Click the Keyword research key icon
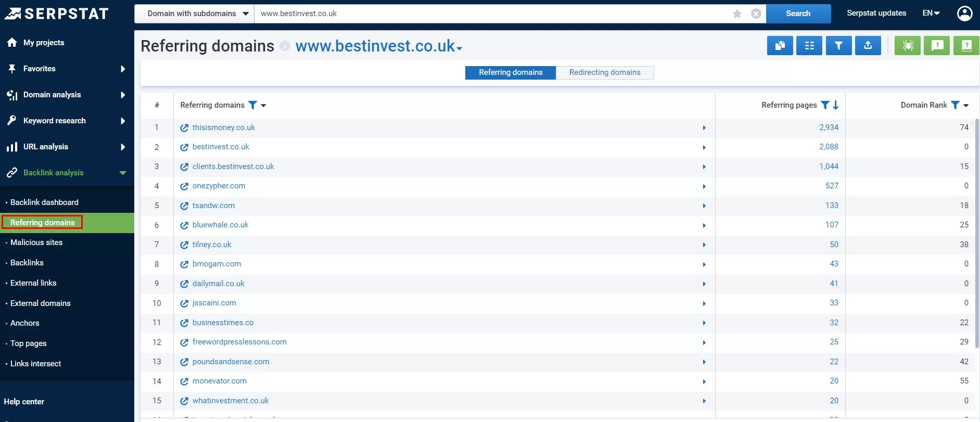Image resolution: width=980 pixels, height=422 pixels. click(12, 121)
